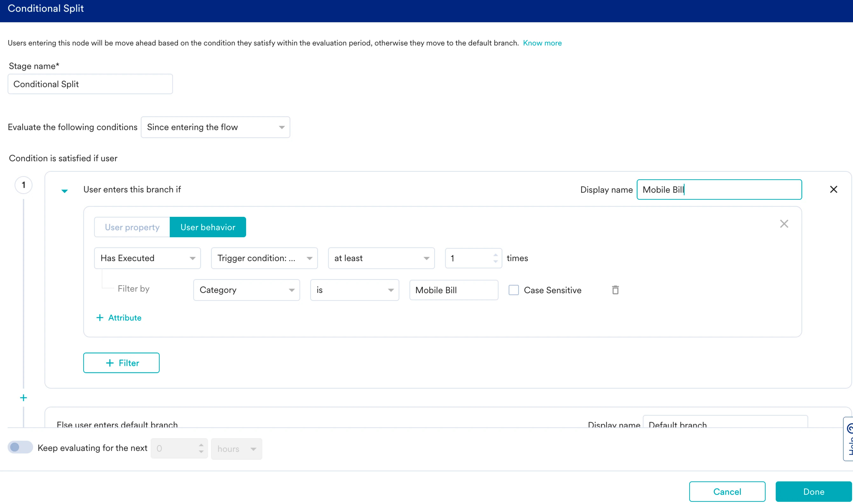The height and width of the screenshot is (504, 853).
Task: Expand the Trigger condition dropdown
Action: (x=264, y=258)
